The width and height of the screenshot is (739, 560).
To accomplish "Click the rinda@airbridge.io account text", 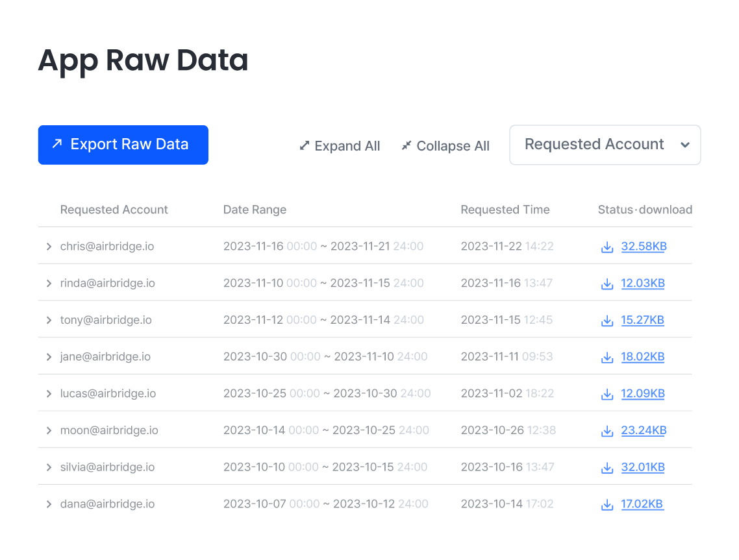I will pyautogui.click(x=107, y=283).
